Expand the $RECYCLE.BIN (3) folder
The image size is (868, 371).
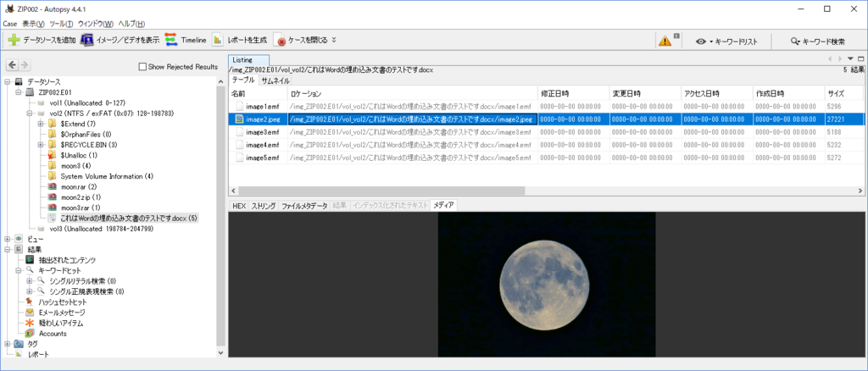click(40, 144)
